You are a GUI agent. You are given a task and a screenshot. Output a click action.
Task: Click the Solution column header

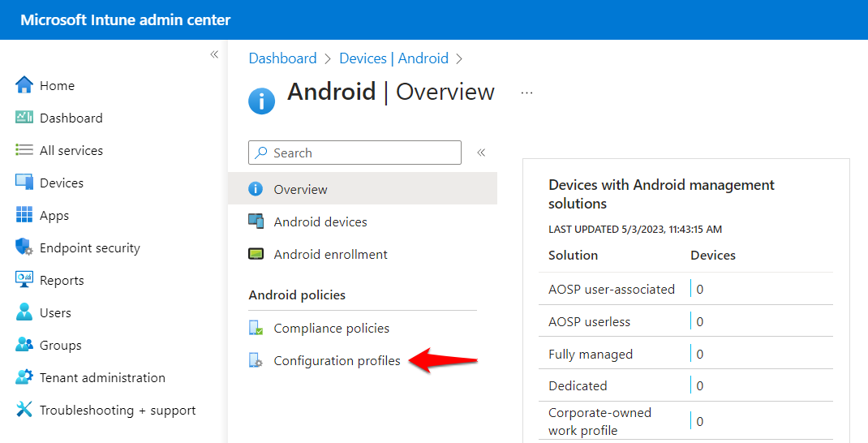click(x=573, y=256)
